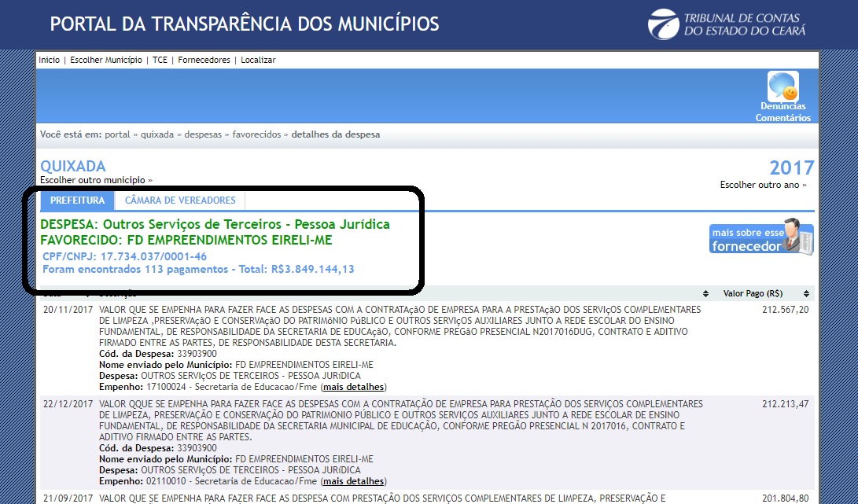Switch to Câmara de Vereadores tab
The width and height of the screenshot is (858, 504).
(180, 200)
